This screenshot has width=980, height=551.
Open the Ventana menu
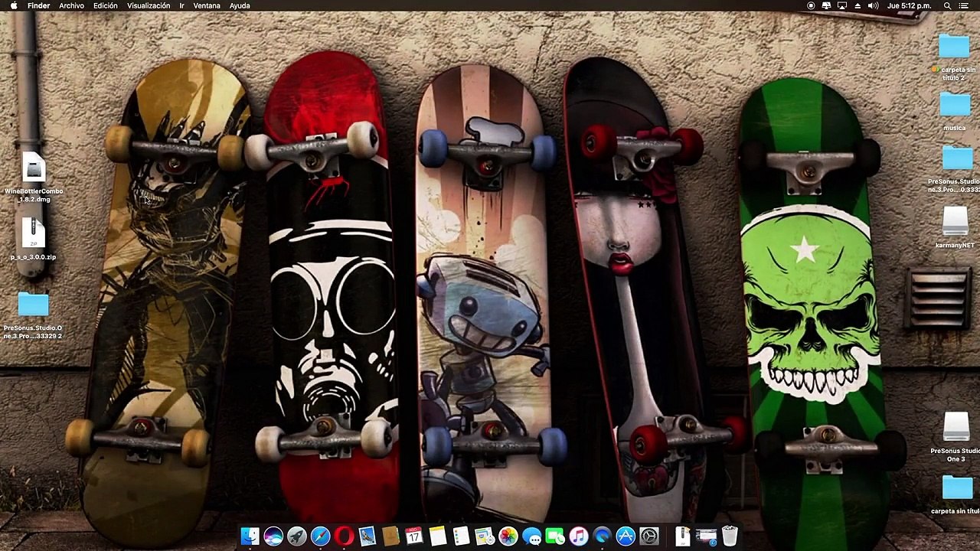207,5
